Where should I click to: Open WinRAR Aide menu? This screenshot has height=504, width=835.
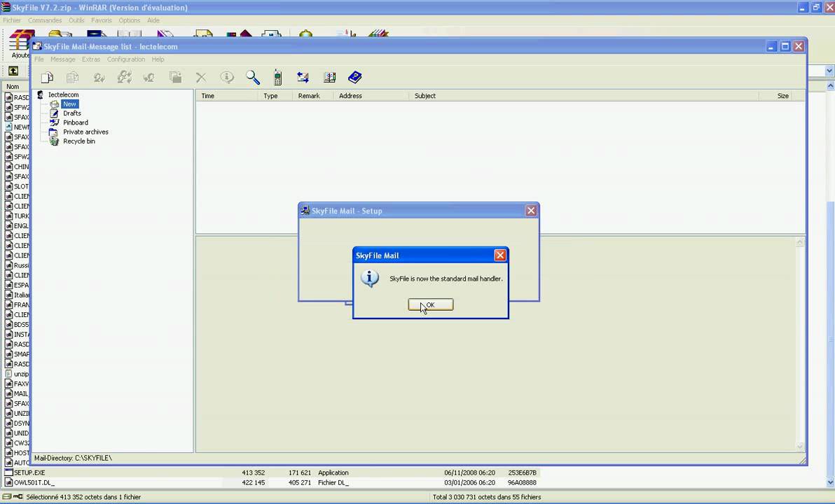153,20
